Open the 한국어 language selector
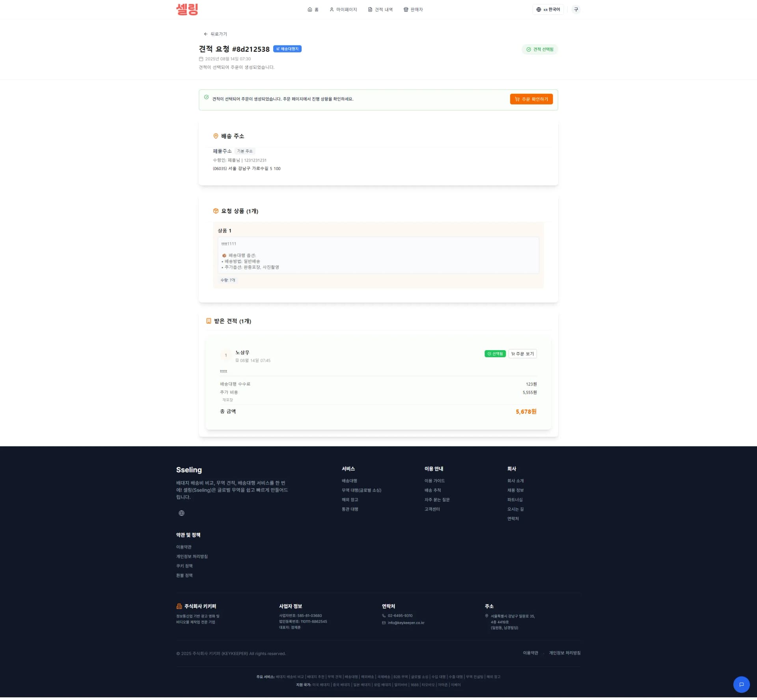 coord(548,9)
